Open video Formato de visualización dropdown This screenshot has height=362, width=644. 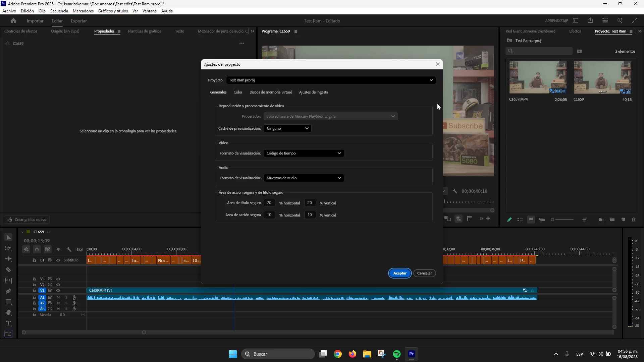[304, 153]
